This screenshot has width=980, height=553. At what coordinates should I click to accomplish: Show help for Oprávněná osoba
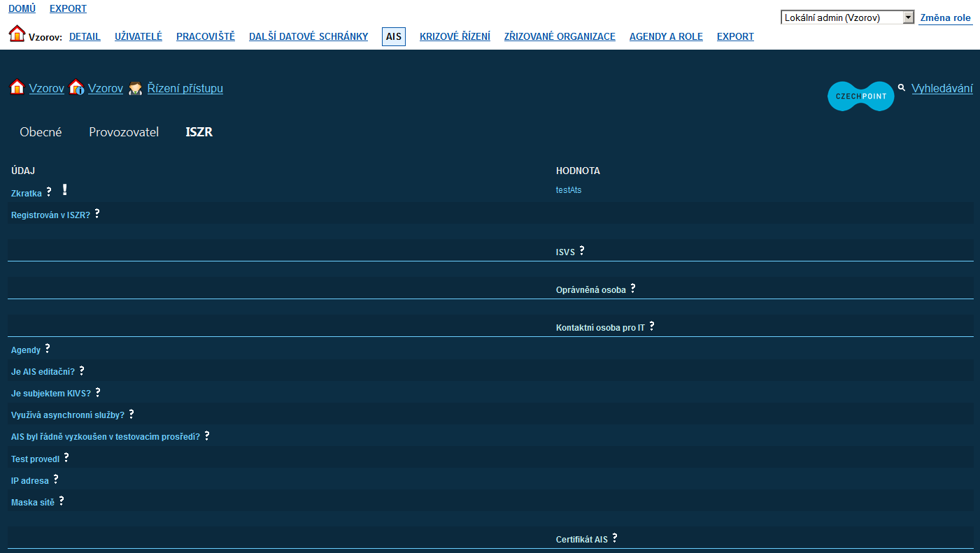point(633,288)
